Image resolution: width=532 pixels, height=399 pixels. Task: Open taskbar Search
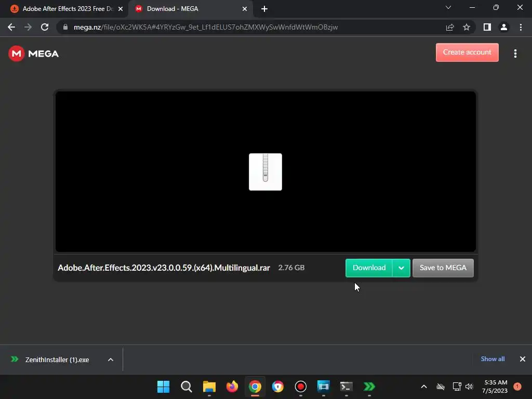187,387
